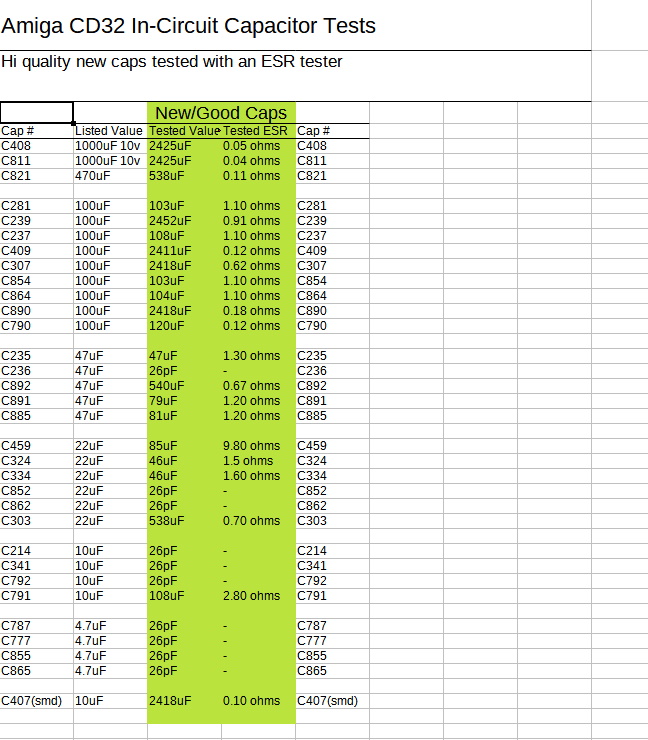Click listed value '470uF'

[x=93, y=176]
